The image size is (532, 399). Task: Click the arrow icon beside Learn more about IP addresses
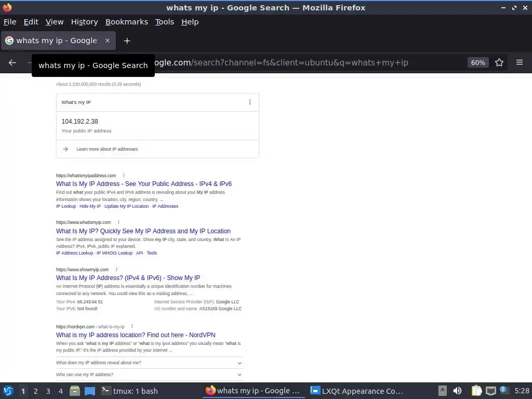point(65,149)
